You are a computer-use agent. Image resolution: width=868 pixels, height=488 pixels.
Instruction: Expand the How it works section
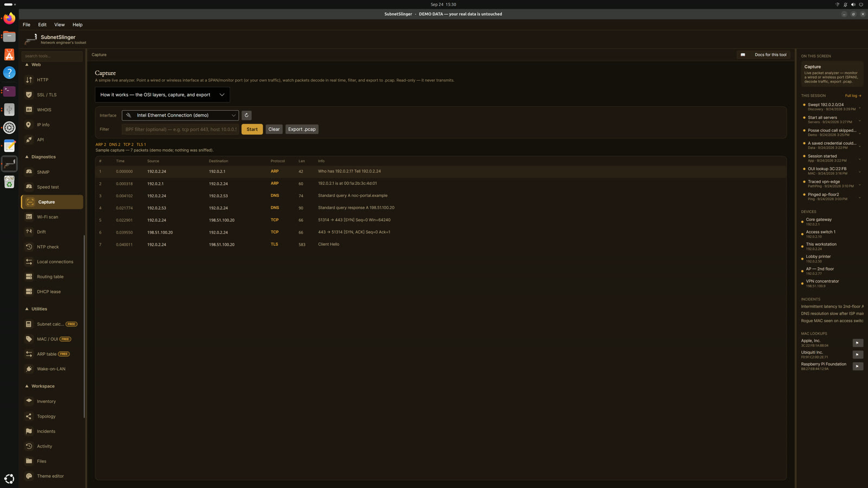(162, 94)
